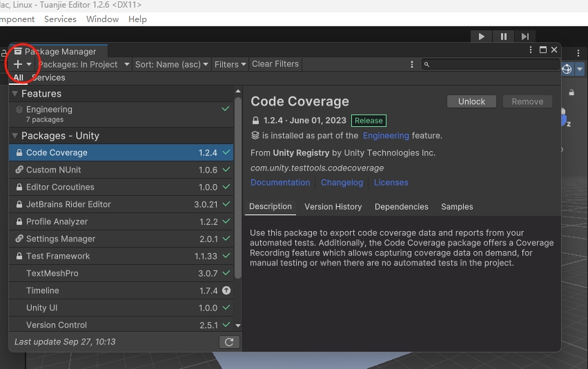The image size is (588, 369).
Task: Open dropdown arrow beside the globe icon
Action: pyautogui.click(x=580, y=69)
